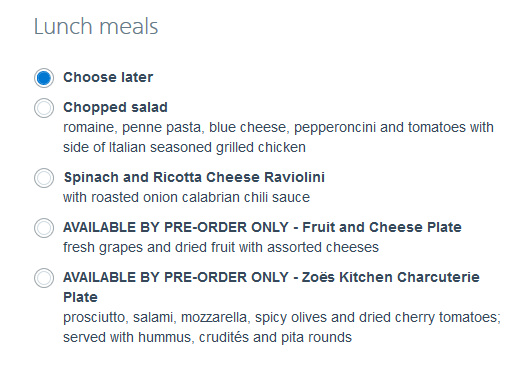This screenshot has height=370, width=505.
Task: Select the Chopped salad radio button
Action: coord(44,108)
